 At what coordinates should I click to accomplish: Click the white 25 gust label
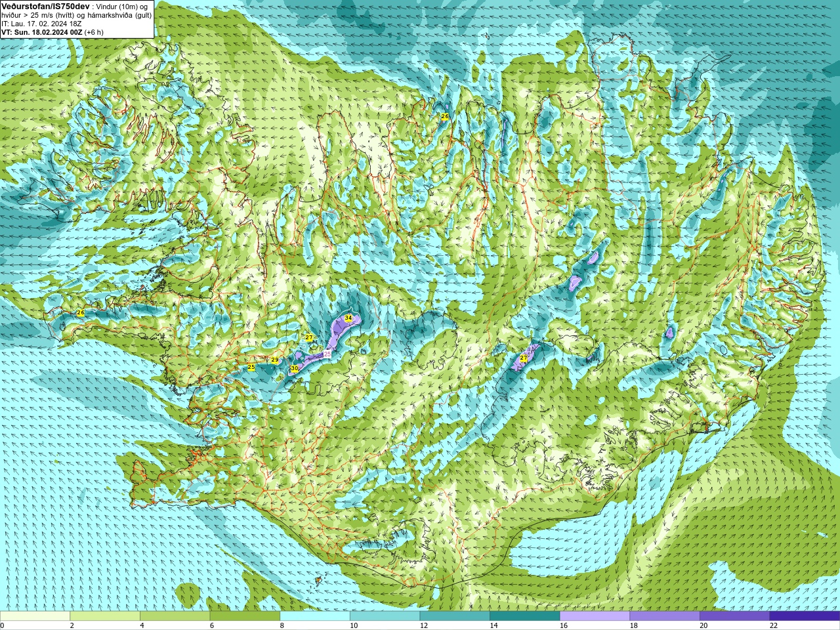coord(327,354)
